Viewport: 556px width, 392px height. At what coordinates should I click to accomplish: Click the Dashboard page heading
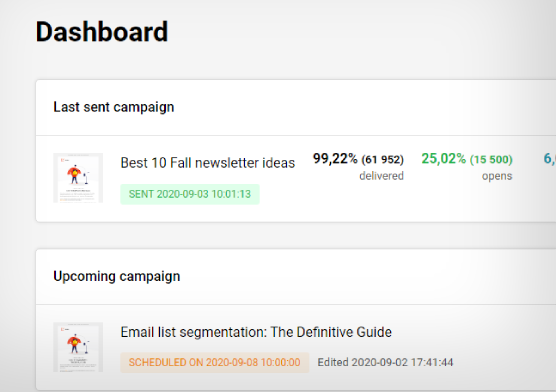102,32
